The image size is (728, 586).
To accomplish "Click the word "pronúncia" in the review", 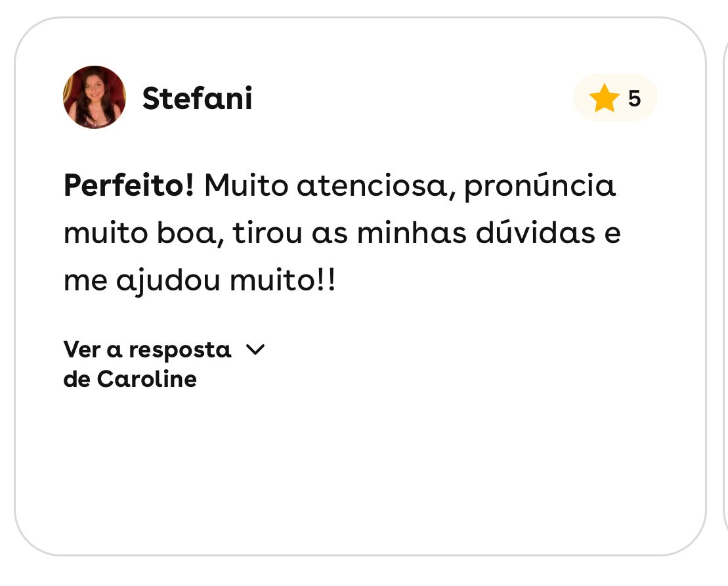I will point(540,187).
